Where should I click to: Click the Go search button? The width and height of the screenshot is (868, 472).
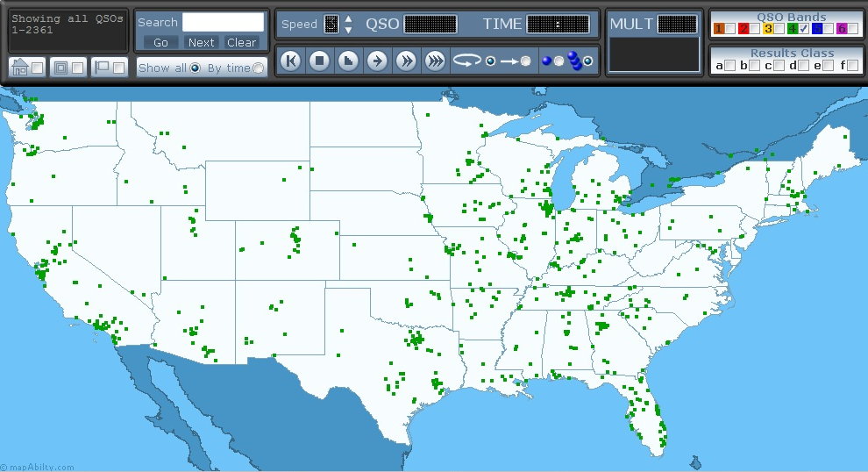click(160, 42)
